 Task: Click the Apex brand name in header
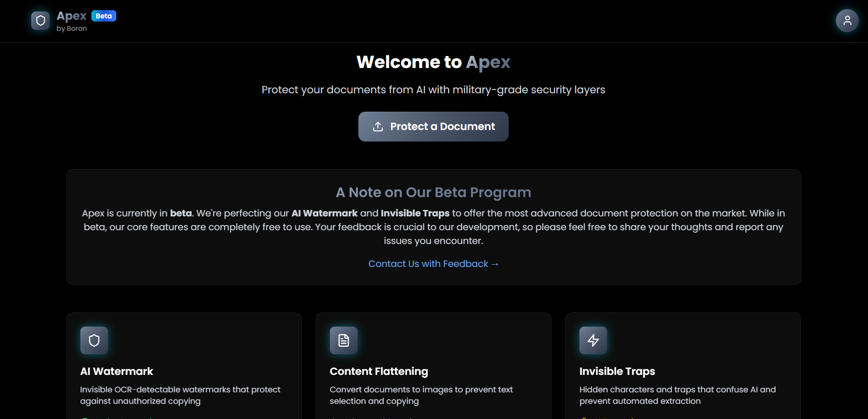[x=71, y=16]
